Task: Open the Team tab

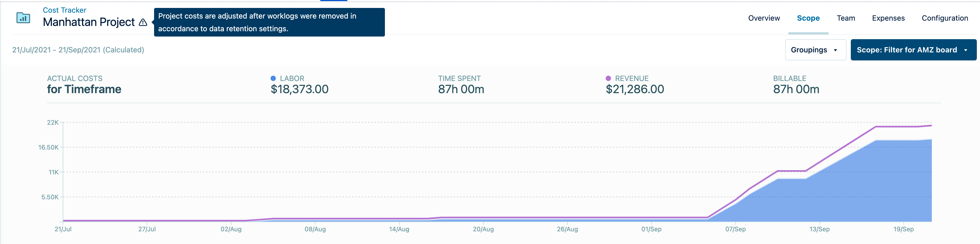Action: pyautogui.click(x=845, y=18)
